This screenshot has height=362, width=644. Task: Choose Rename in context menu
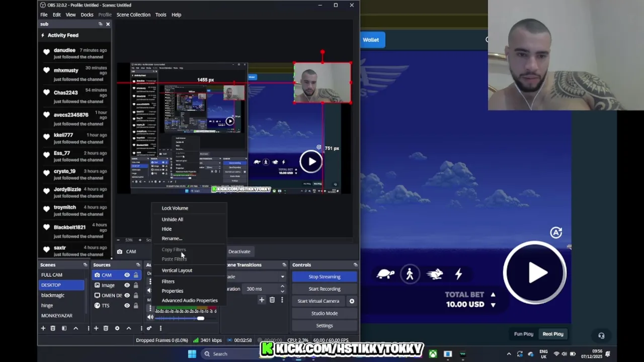point(189,238)
